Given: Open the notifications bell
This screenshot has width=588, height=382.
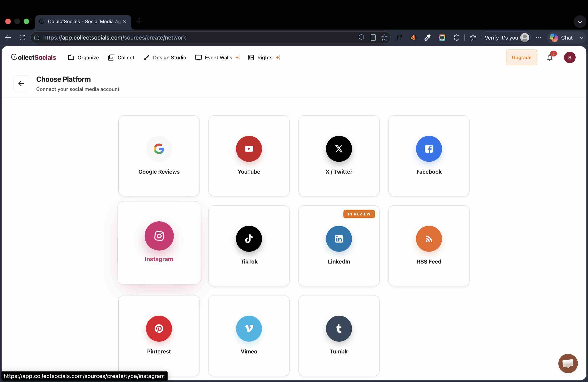Looking at the screenshot, I should coord(549,58).
